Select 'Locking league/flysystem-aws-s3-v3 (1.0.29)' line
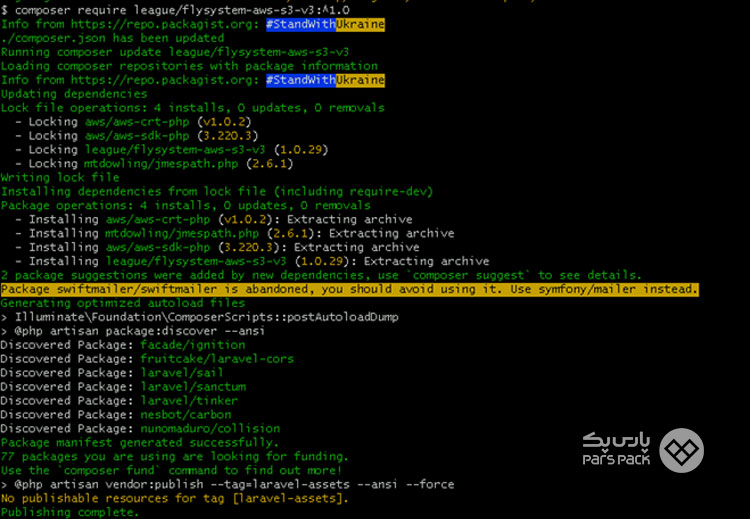 tap(171, 149)
